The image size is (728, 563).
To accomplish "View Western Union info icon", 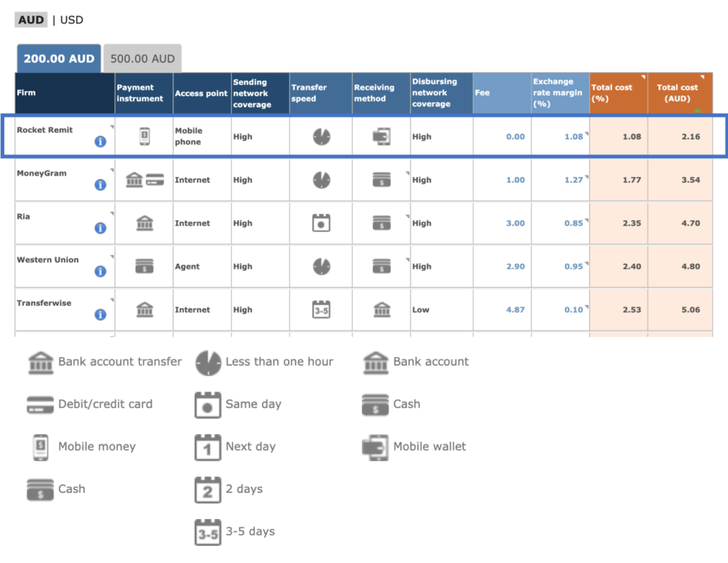I will [100, 271].
